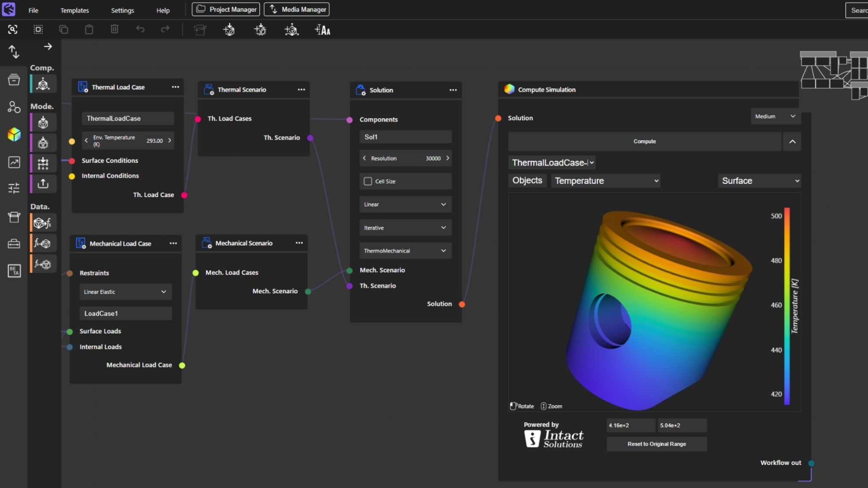Click the temperature color scale bar

(x=786, y=306)
